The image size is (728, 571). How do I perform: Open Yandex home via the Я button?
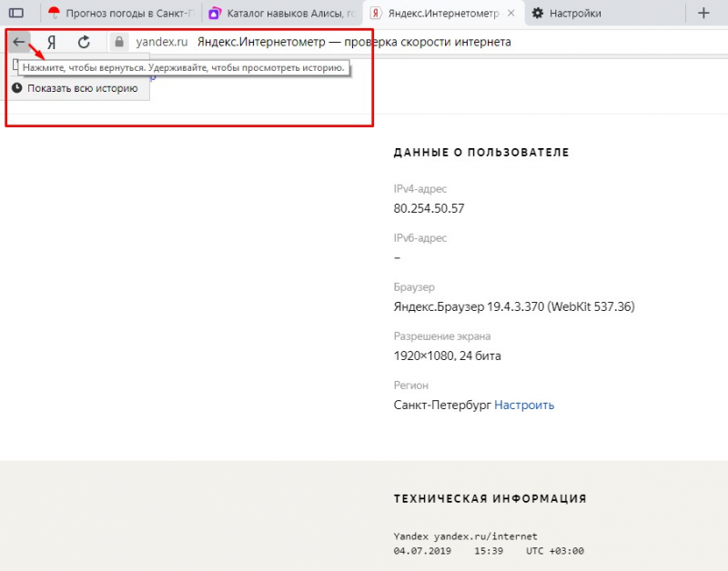pos(52,42)
